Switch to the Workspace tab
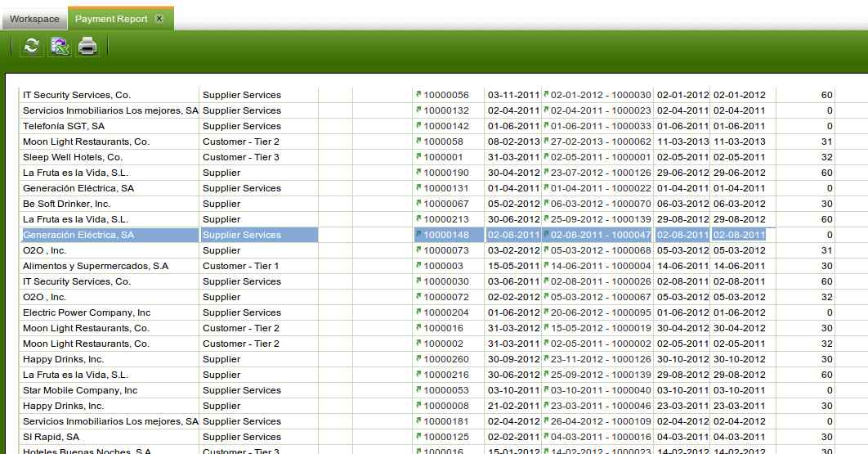This screenshot has height=454, width=868. 34,19
